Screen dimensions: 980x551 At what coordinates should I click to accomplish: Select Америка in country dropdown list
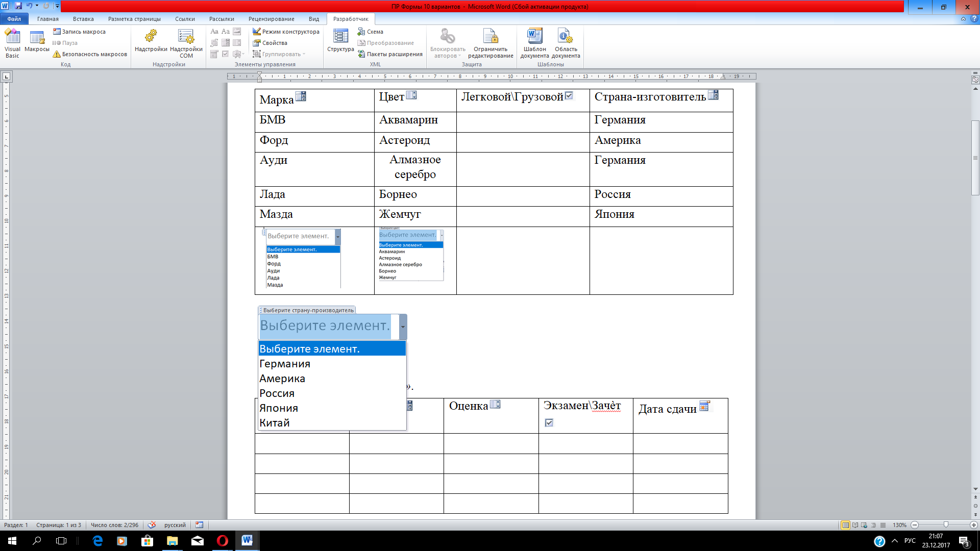(332, 379)
